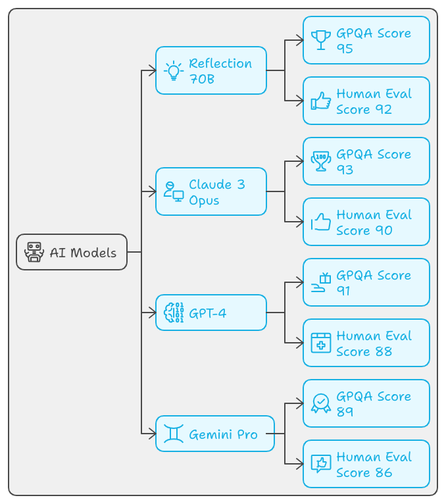
Task: Select the Gemini zodiac icon
Action: pos(174,434)
